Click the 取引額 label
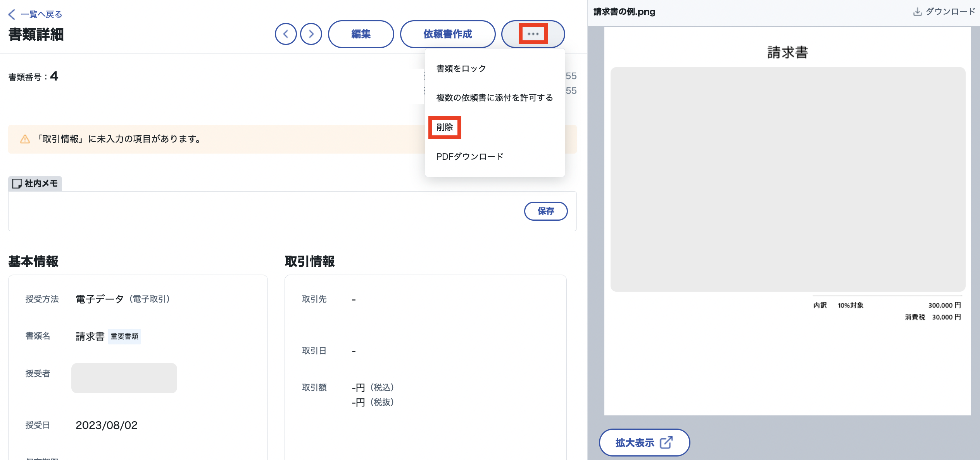This screenshot has height=460, width=980. (314, 387)
